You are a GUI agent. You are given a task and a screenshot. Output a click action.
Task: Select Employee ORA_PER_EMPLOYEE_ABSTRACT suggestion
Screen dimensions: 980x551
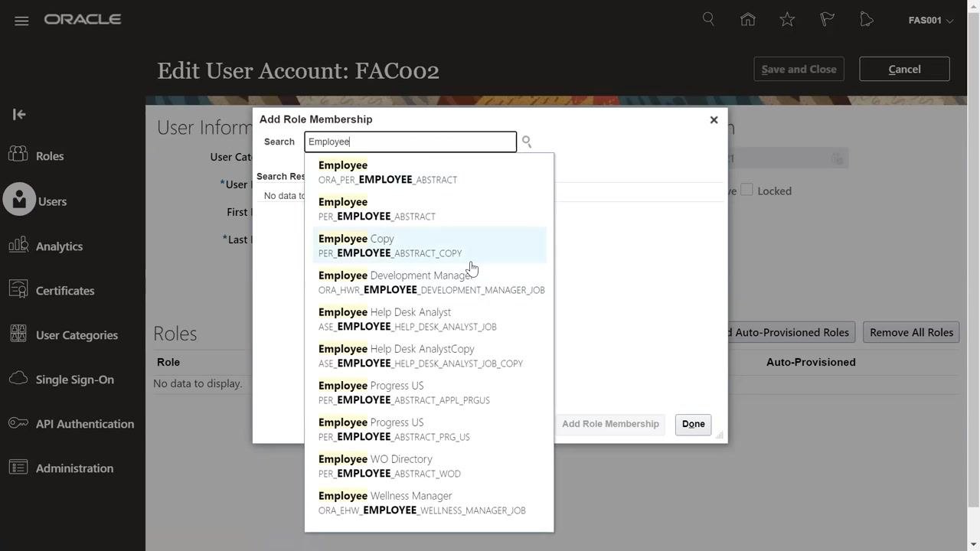pos(429,172)
